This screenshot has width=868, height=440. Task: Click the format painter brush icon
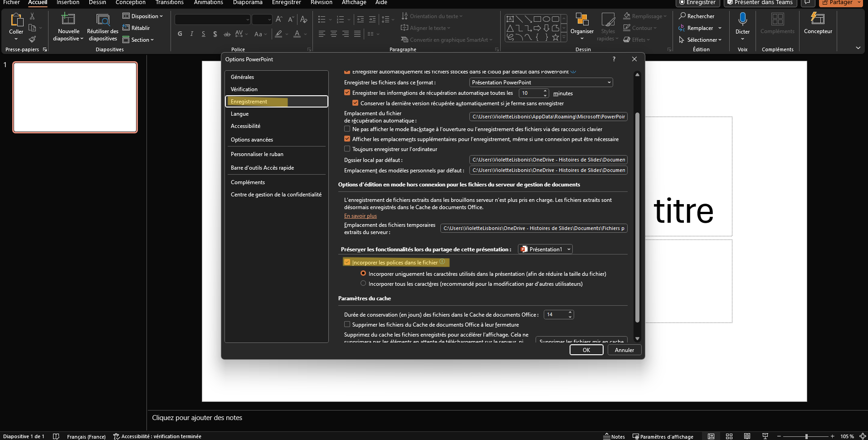click(x=32, y=39)
